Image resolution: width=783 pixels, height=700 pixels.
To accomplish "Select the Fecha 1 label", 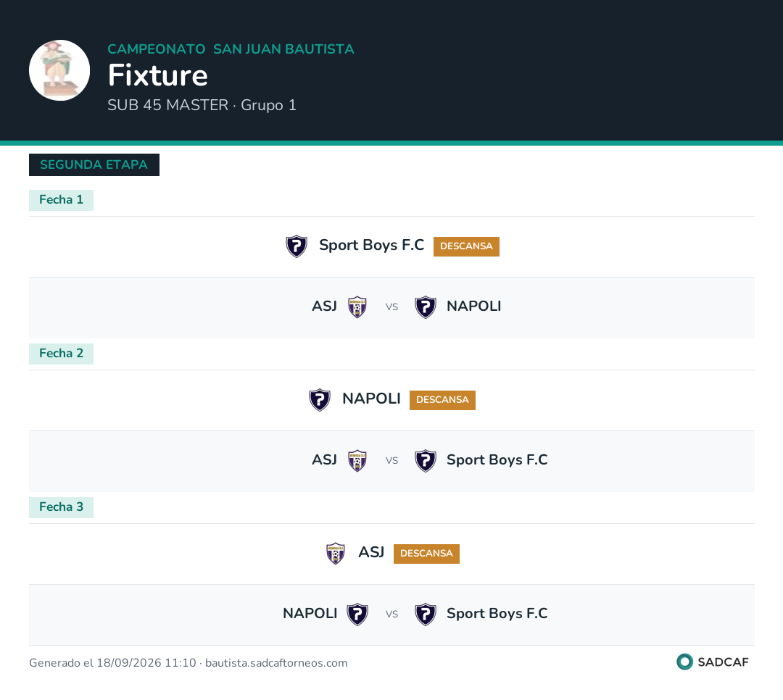I will point(61,200).
